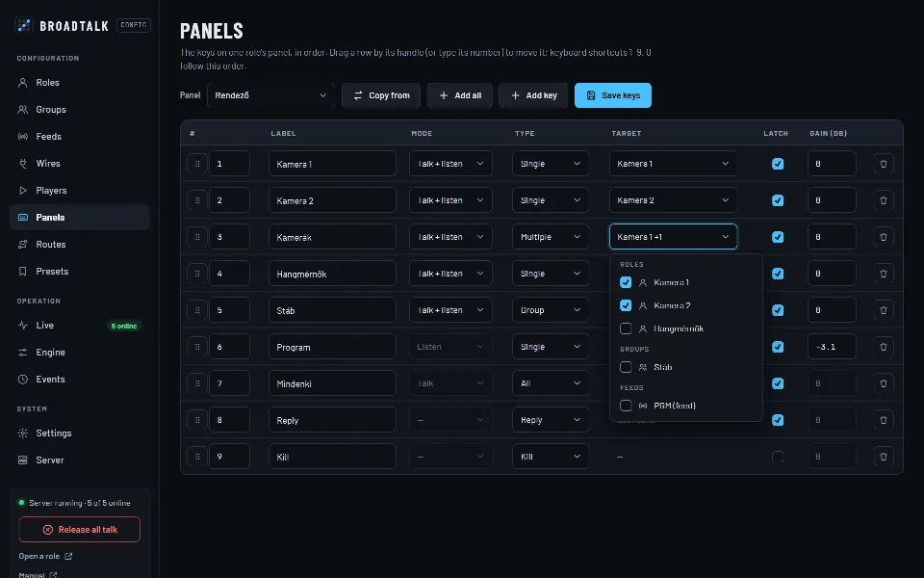Open the Roles configuration page
Screen dimensions: 924x578
tap(80, 83)
